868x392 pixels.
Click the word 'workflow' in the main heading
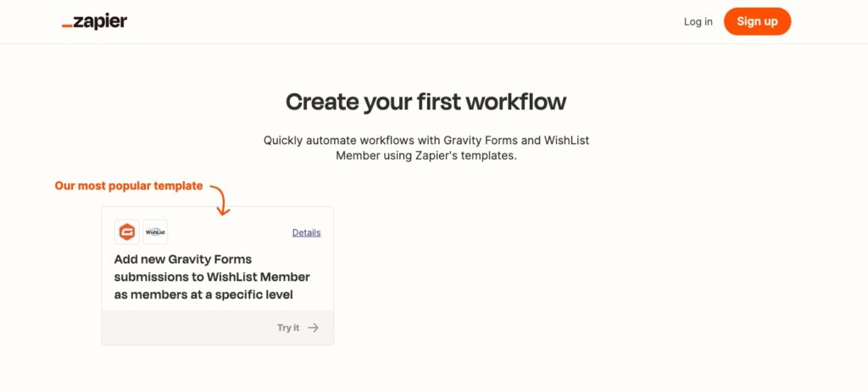516,102
